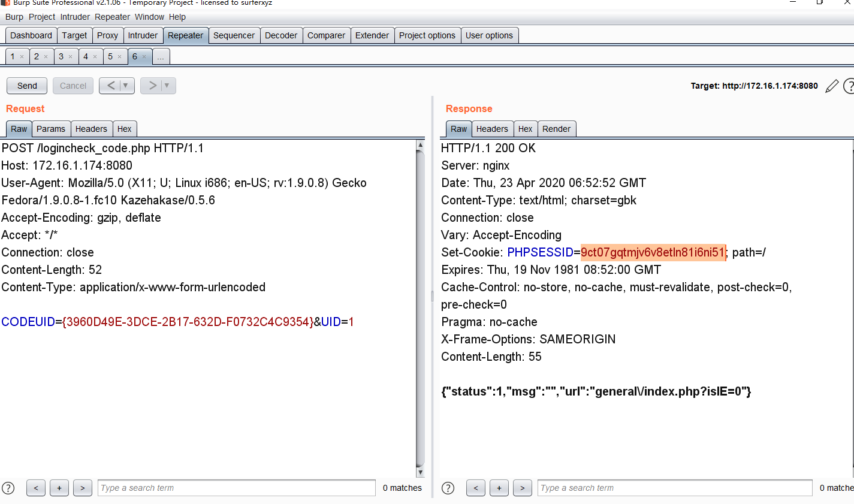Select Repeater tab 3
The height and width of the screenshot is (504, 854).
tap(61, 56)
